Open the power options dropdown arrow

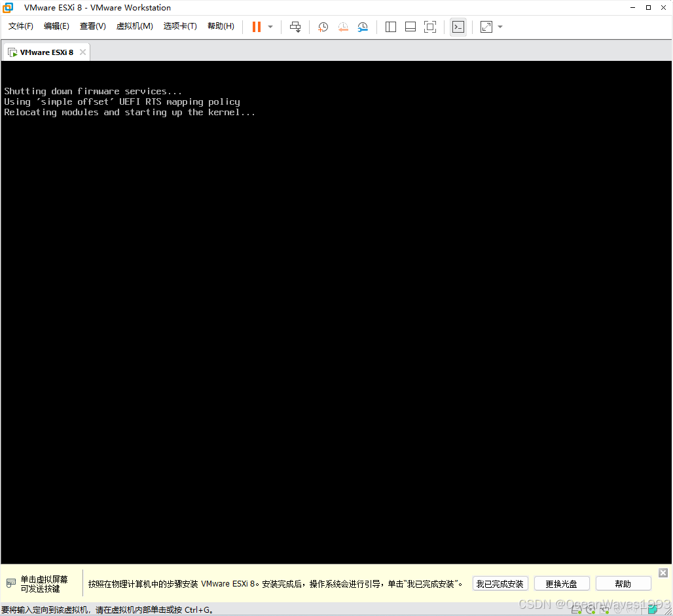[270, 27]
